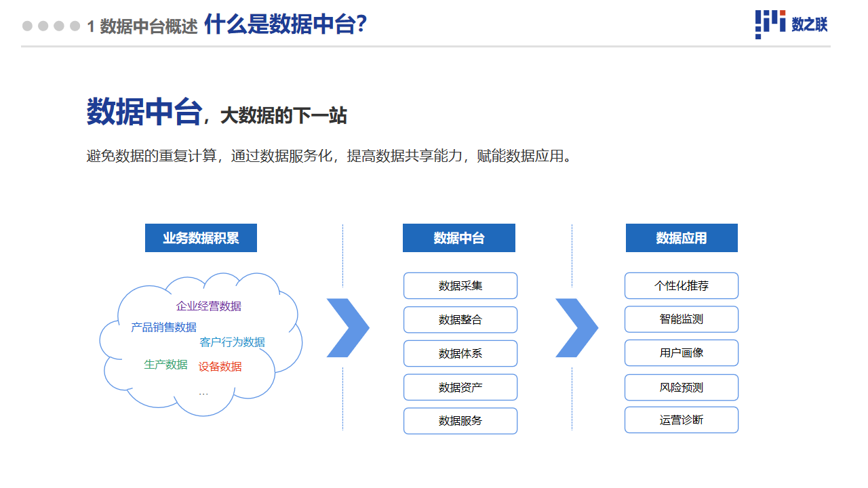The image size is (868, 488).
Task: Select the 业务数据积累 blue header box
Action: 201,238
